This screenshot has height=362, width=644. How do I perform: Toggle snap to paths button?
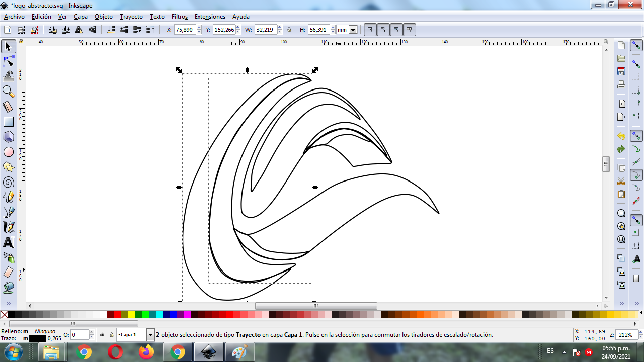[636, 149]
